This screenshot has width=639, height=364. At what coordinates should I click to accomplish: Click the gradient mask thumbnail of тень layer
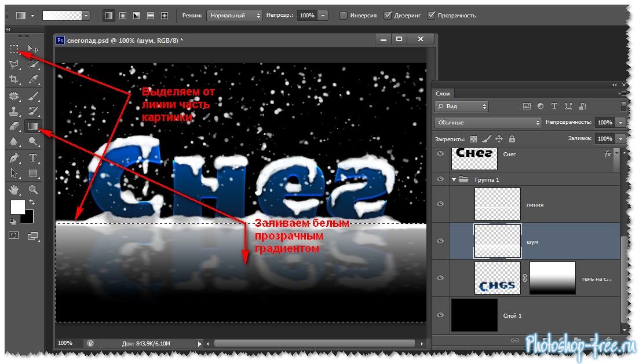point(552,278)
